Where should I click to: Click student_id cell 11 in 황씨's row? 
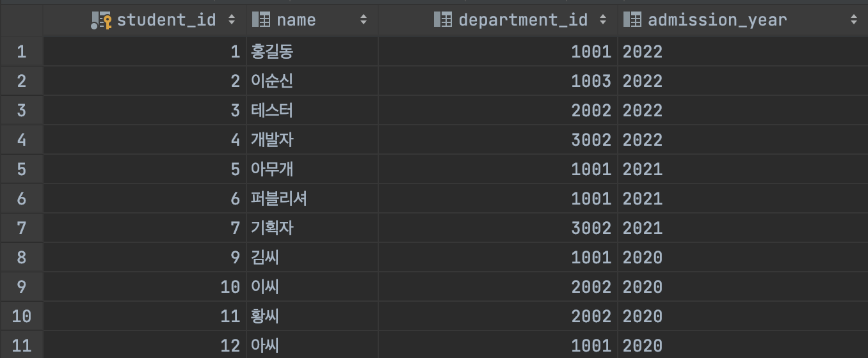click(145, 316)
